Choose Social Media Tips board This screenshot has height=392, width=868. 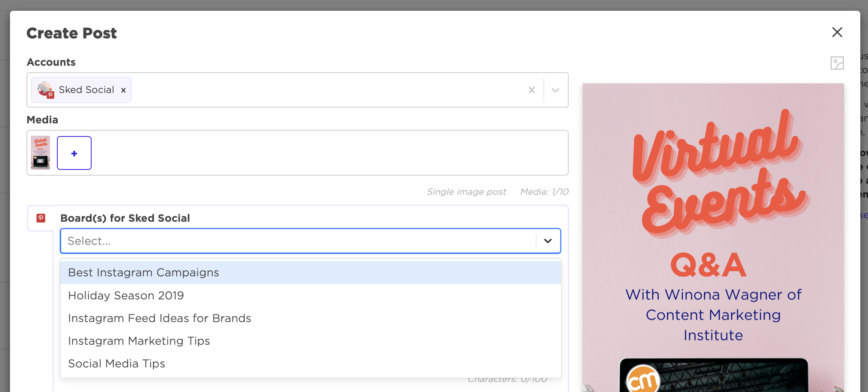(310, 364)
